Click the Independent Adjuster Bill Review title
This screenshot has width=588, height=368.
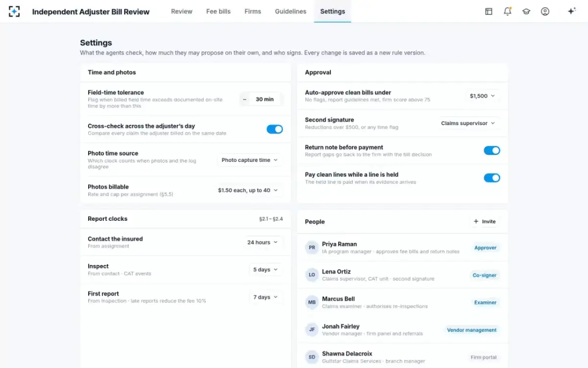click(91, 12)
